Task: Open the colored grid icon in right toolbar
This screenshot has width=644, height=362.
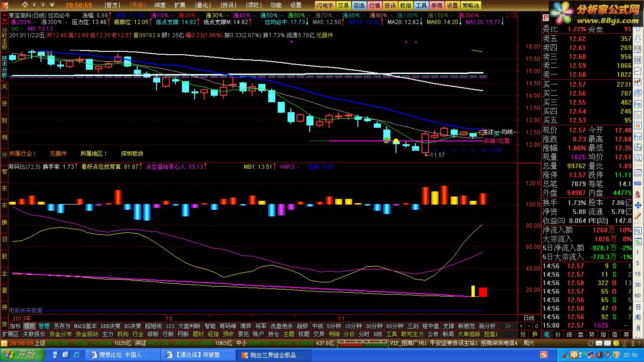Action: (x=638, y=60)
